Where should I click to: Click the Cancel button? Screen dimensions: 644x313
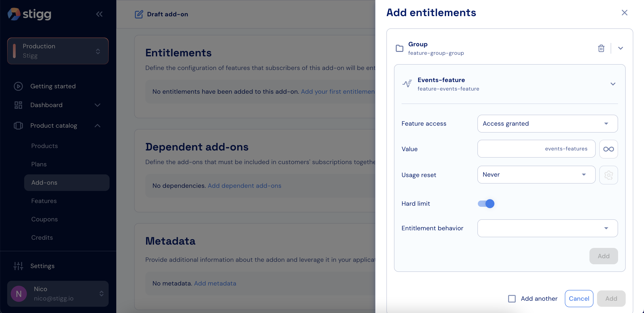579,298
